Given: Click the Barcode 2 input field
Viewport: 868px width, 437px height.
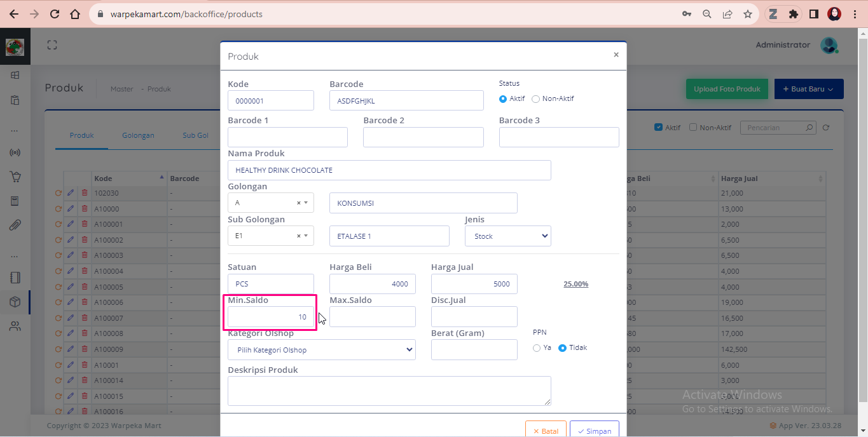Looking at the screenshot, I should [424, 137].
